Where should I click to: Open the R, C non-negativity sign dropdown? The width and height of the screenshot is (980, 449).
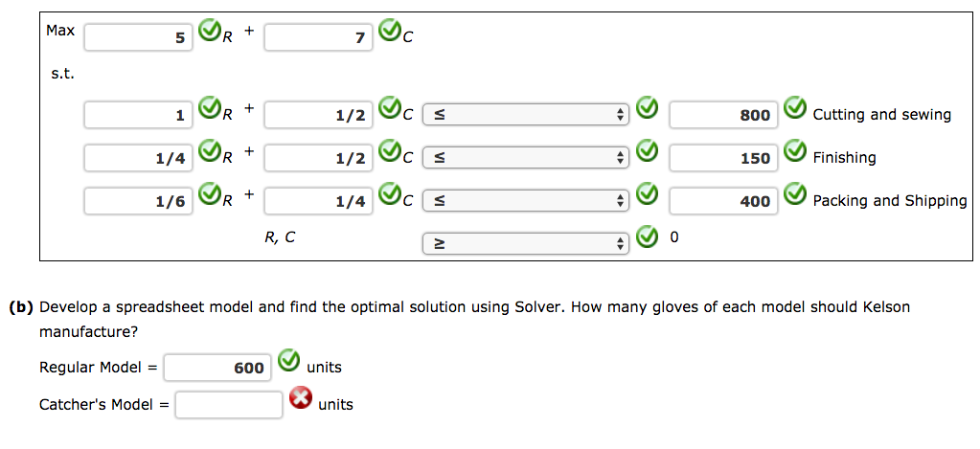click(x=525, y=244)
